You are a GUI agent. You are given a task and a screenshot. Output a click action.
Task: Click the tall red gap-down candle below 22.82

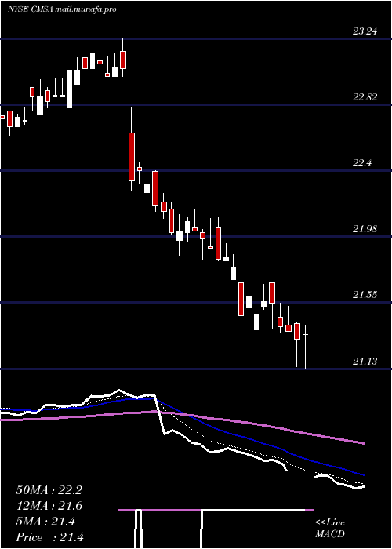click(132, 157)
